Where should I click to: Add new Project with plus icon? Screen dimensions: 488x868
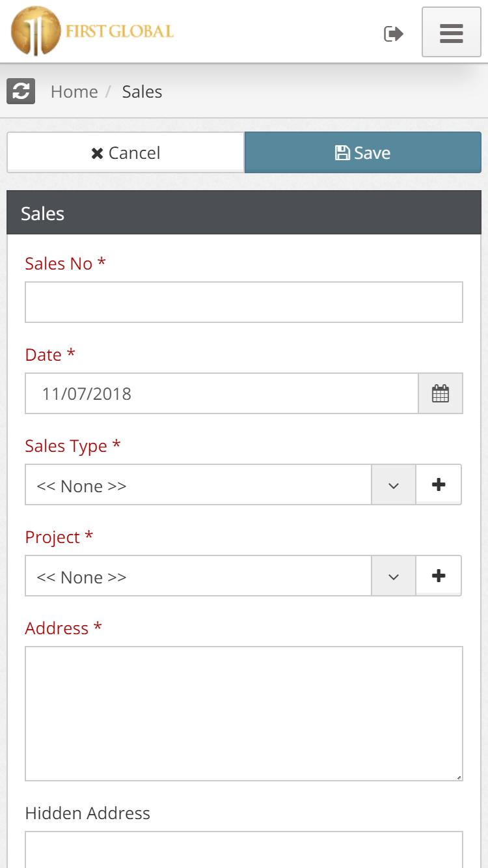(439, 576)
